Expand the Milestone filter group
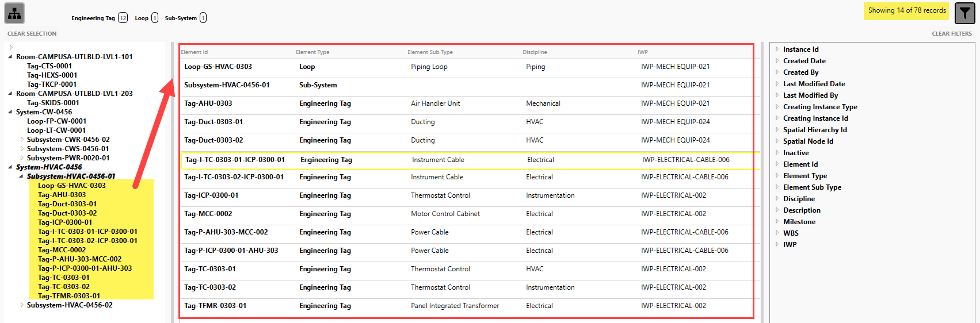980x323 pixels. tap(777, 222)
